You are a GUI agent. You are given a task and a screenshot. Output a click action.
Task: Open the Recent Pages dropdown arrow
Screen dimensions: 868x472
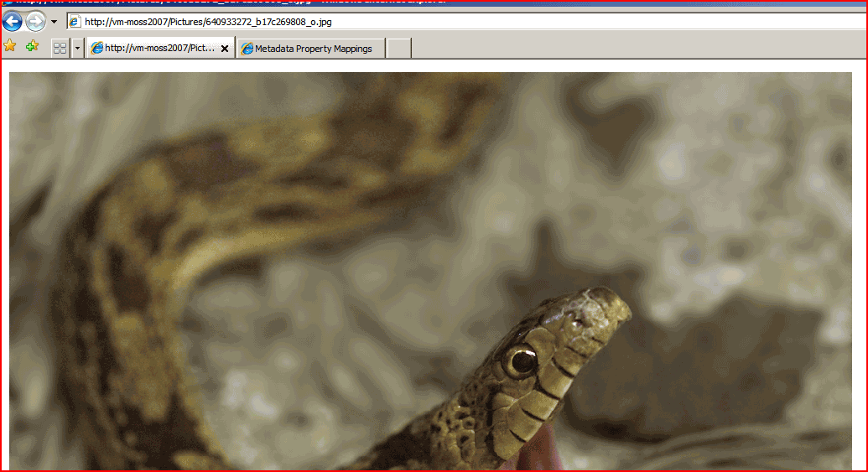(x=55, y=22)
